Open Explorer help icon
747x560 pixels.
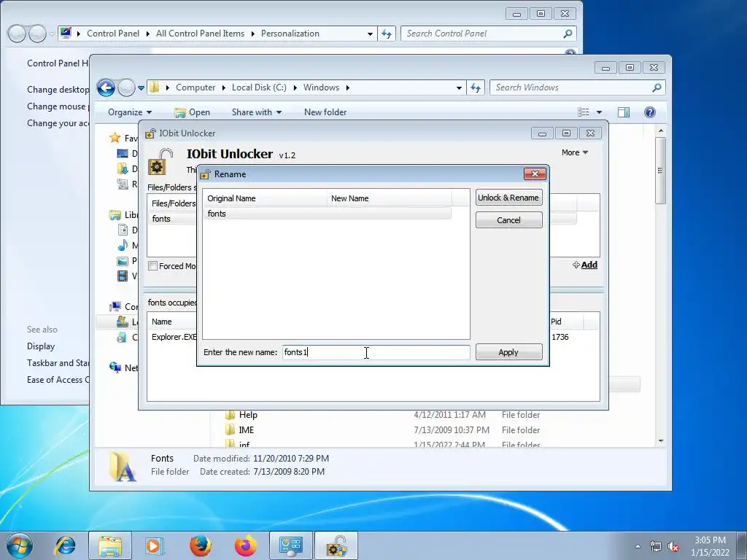[x=650, y=112]
